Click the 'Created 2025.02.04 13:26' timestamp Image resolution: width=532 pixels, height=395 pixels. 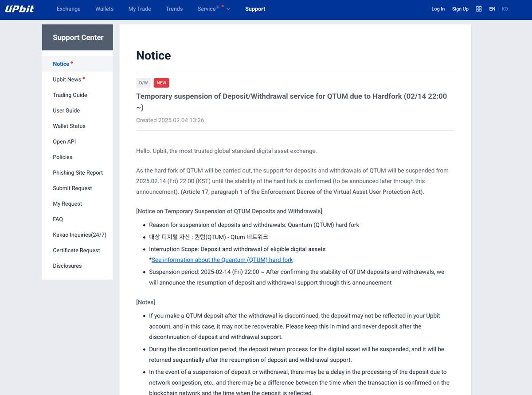point(170,120)
